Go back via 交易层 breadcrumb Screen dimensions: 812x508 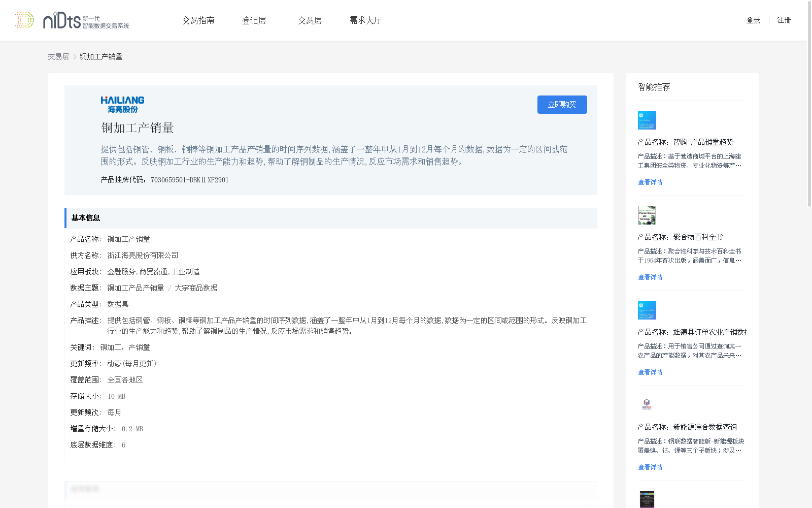pos(58,57)
